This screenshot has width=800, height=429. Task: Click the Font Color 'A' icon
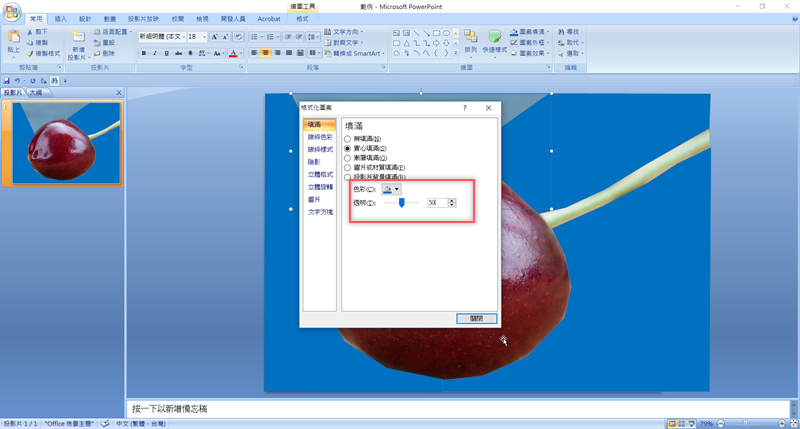[x=233, y=53]
